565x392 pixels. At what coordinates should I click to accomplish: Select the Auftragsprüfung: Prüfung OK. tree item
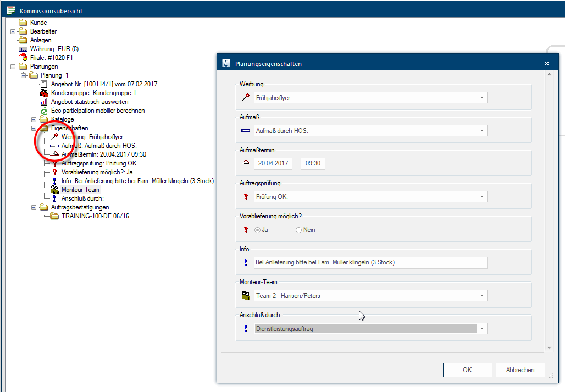click(x=99, y=163)
